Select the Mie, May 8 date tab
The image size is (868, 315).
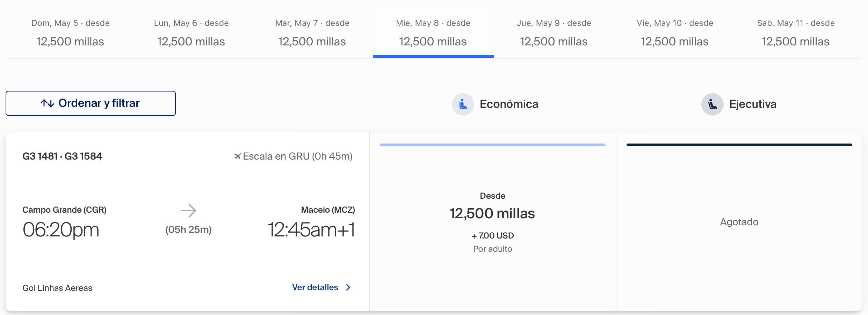(433, 33)
